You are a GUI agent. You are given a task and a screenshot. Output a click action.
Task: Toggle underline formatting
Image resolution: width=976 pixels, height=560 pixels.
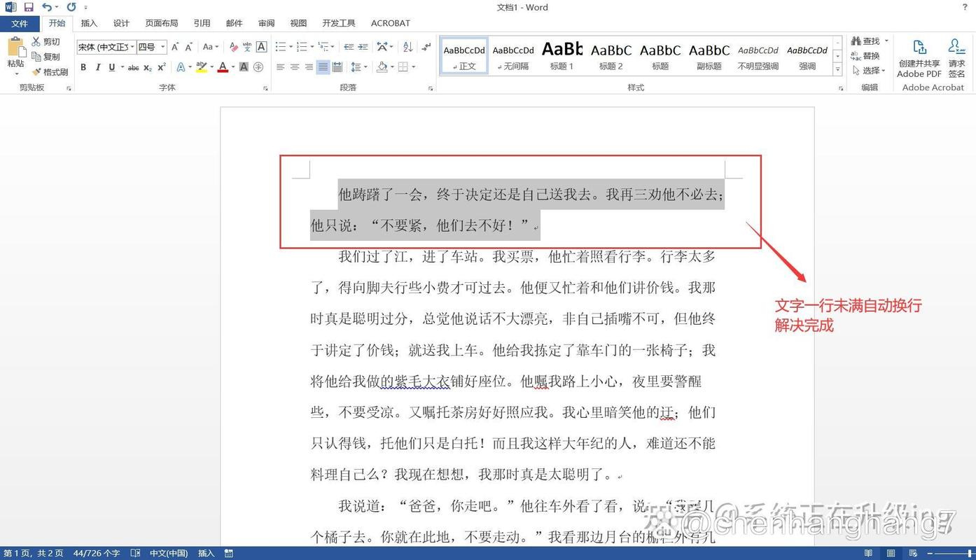click(111, 67)
